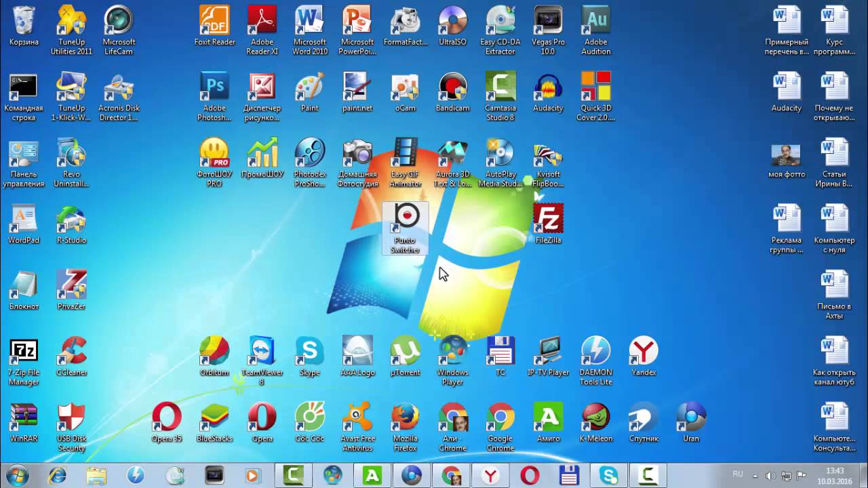Open Internet Explorer from taskbar

[x=57, y=475]
